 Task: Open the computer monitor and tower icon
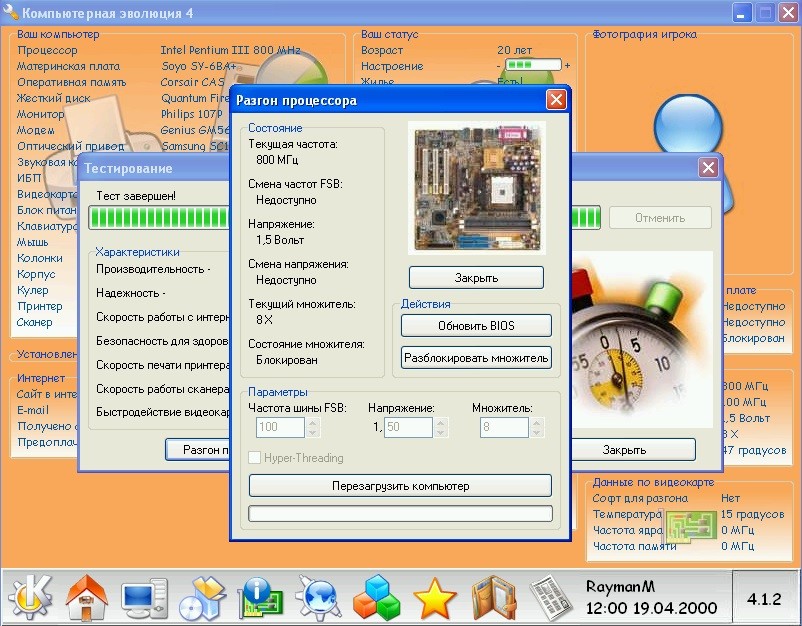click(145, 597)
